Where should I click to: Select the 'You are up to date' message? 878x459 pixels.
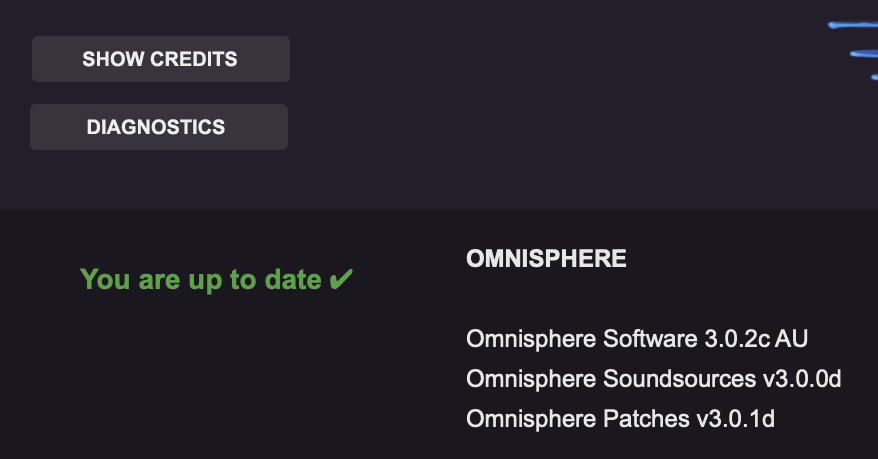click(217, 280)
